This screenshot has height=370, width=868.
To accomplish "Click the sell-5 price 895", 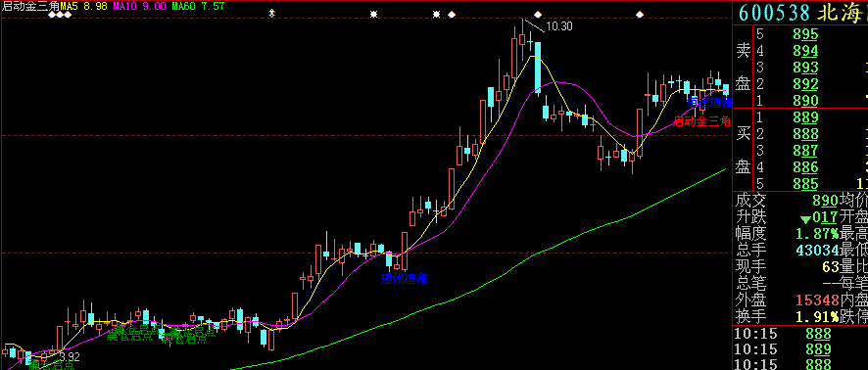I will (x=805, y=34).
